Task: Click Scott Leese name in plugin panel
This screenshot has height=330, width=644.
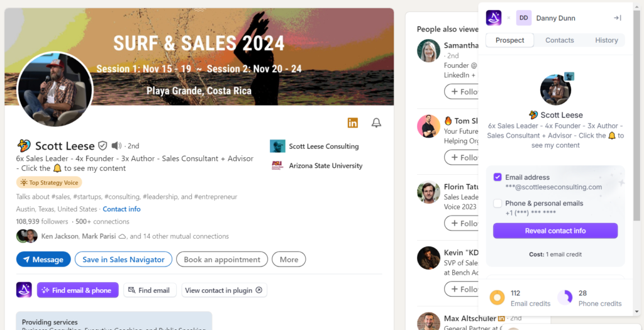Action: point(562,115)
